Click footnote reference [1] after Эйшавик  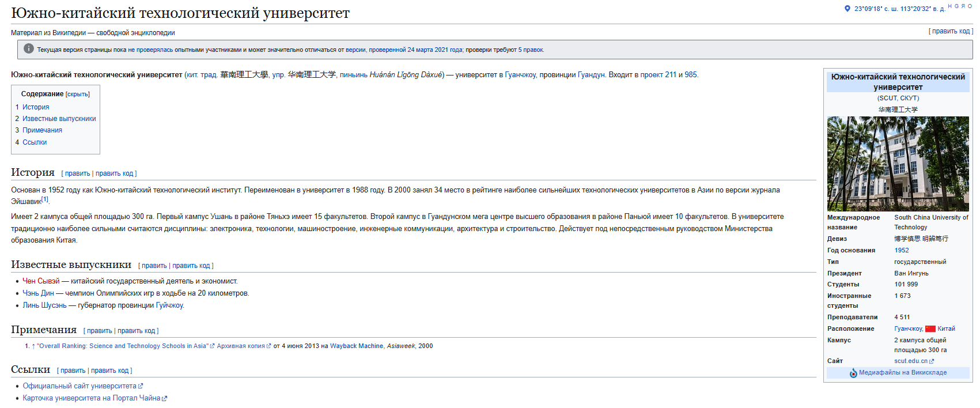pyautogui.click(x=45, y=199)
